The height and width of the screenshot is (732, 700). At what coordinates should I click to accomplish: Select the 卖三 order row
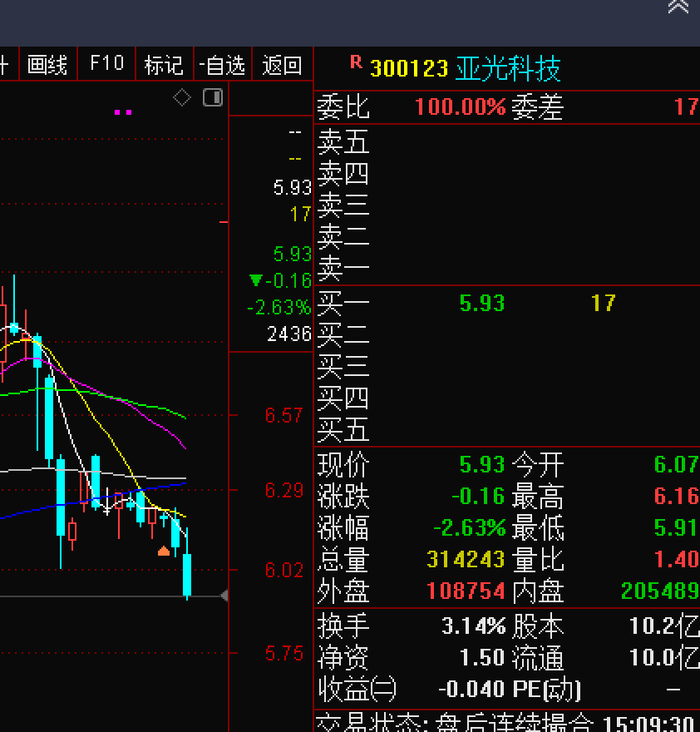[507, 205]
